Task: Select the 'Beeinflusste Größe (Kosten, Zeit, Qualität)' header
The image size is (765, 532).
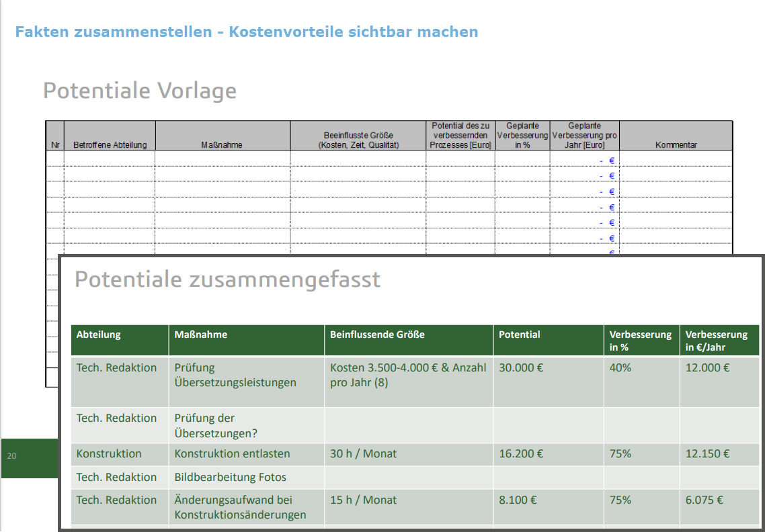Action: pos(358,136)
